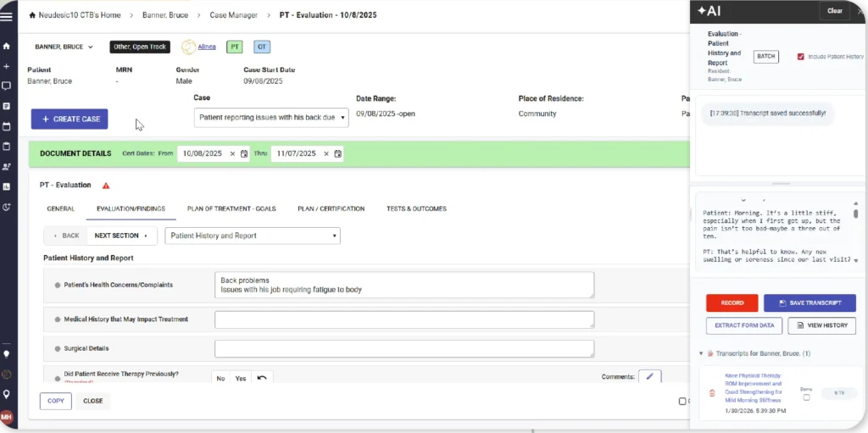Click the BACK section button
The image size is (868, 433).
coord(66,236)
